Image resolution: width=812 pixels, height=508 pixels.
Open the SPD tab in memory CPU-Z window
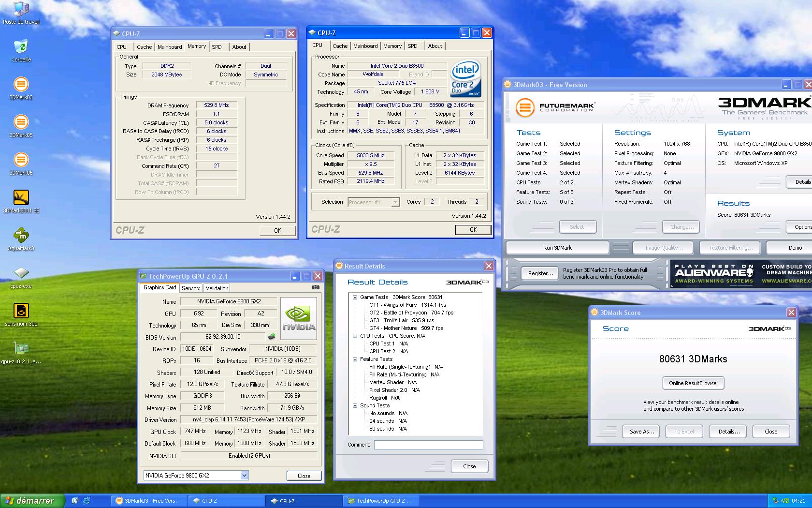click(x=217, y=47)
